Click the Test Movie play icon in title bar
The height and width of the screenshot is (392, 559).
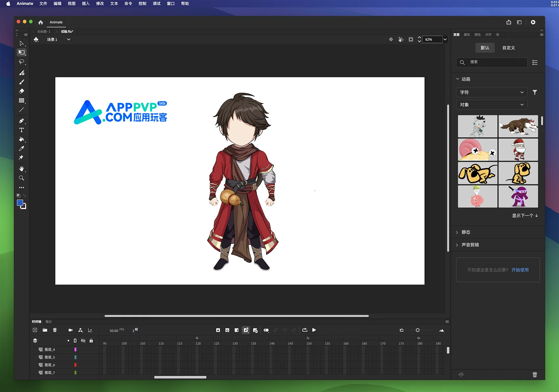[x=533, y=22]
